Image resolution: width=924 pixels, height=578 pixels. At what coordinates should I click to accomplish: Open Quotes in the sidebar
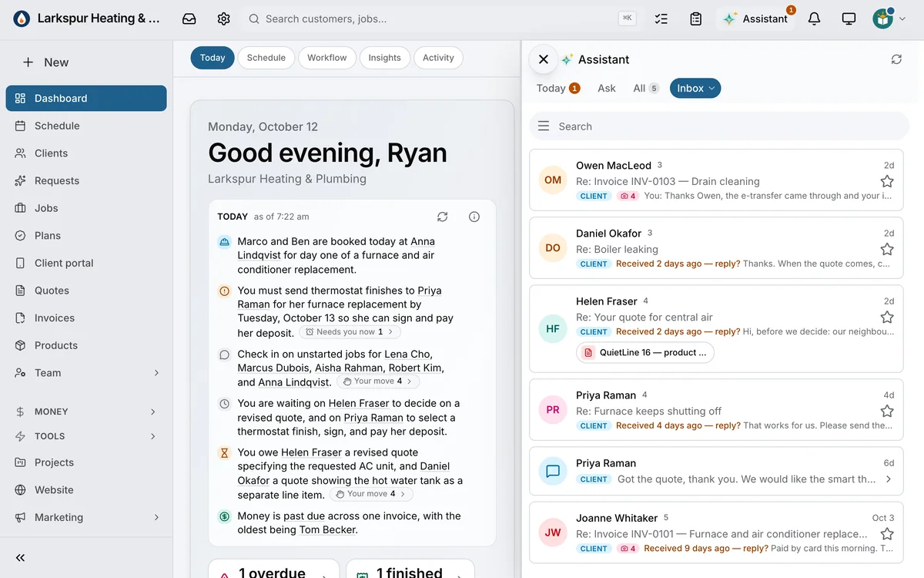click(x=86, y=291)
